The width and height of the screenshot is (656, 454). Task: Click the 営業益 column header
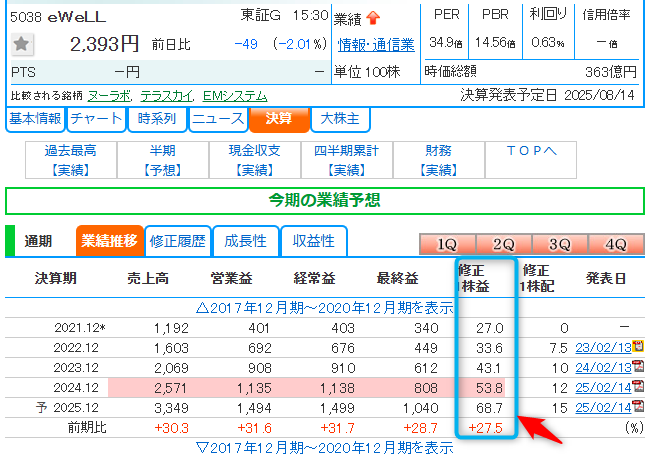tap(231, 278)
